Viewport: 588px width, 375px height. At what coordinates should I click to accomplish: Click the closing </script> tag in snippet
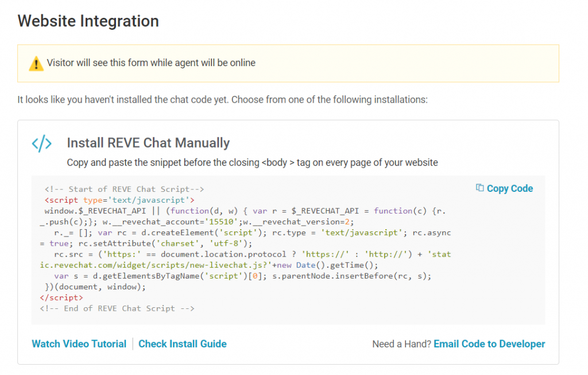pos(61,297)
